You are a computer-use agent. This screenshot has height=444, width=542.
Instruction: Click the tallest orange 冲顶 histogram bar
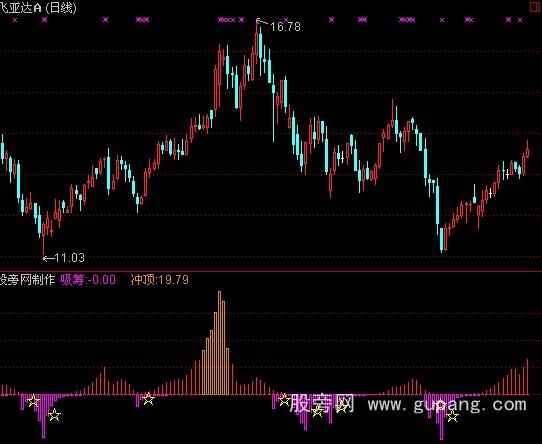pyautogui.click(x=219, y=343)
